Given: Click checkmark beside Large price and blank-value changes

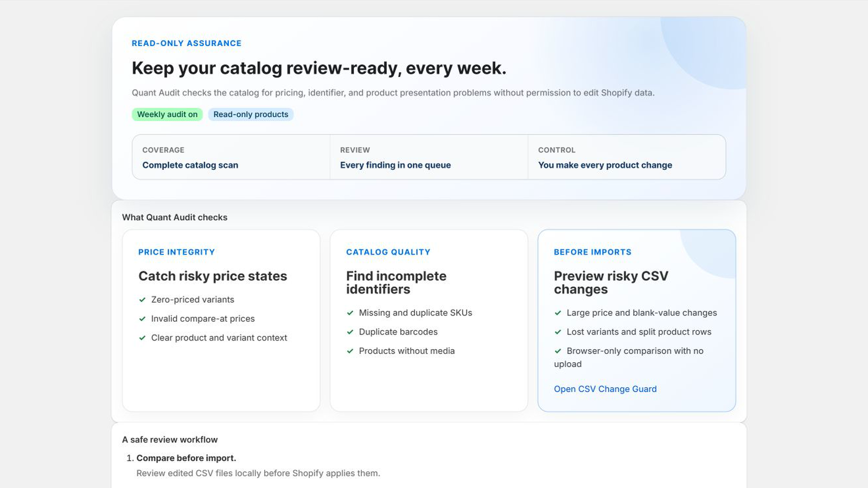Looking at the screenshot, I should [558, 313].
